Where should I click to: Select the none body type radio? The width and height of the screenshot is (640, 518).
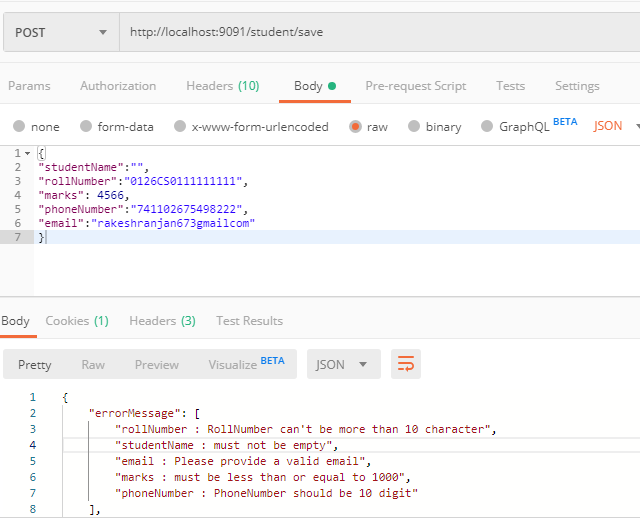click(x=19, y=127)
